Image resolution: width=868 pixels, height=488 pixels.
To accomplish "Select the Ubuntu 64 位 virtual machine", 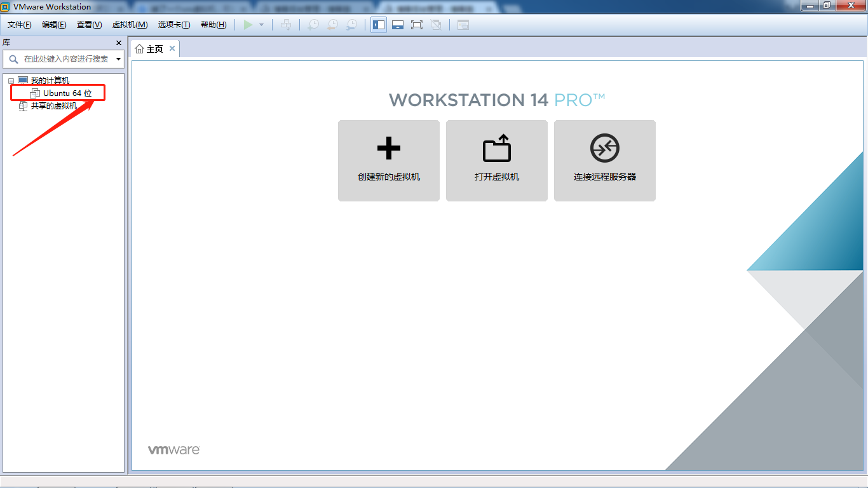I will coord(67,93).
